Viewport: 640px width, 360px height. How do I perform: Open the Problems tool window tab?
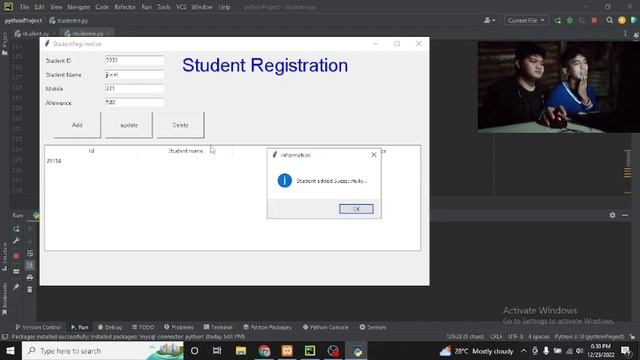coord(179,327)
